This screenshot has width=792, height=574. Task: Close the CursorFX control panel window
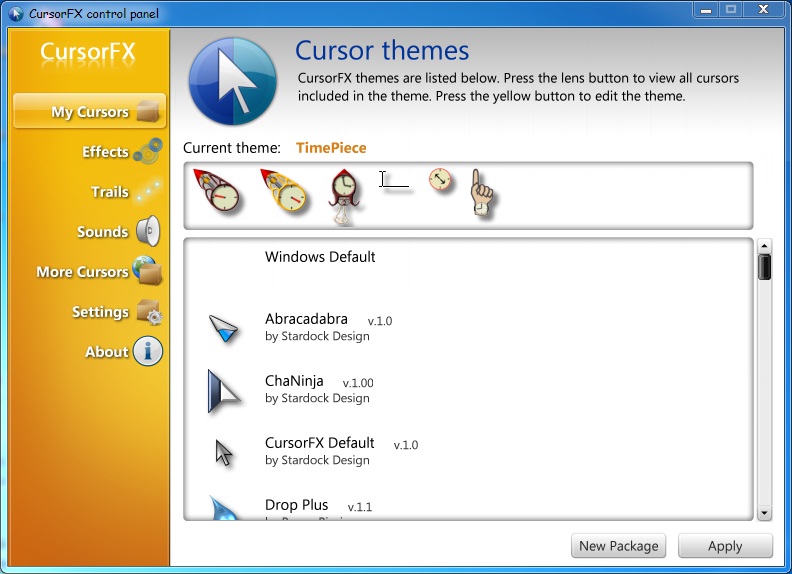coord(763,9)
